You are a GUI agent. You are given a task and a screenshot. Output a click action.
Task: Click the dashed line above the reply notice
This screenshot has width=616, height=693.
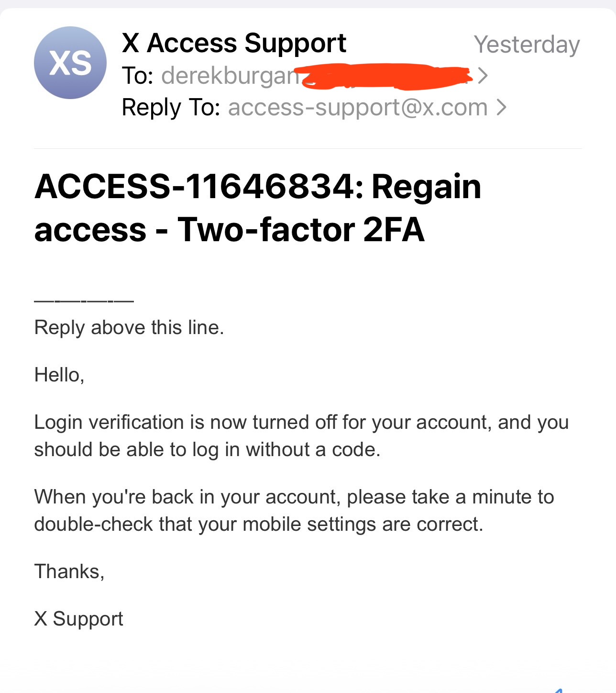84,301
